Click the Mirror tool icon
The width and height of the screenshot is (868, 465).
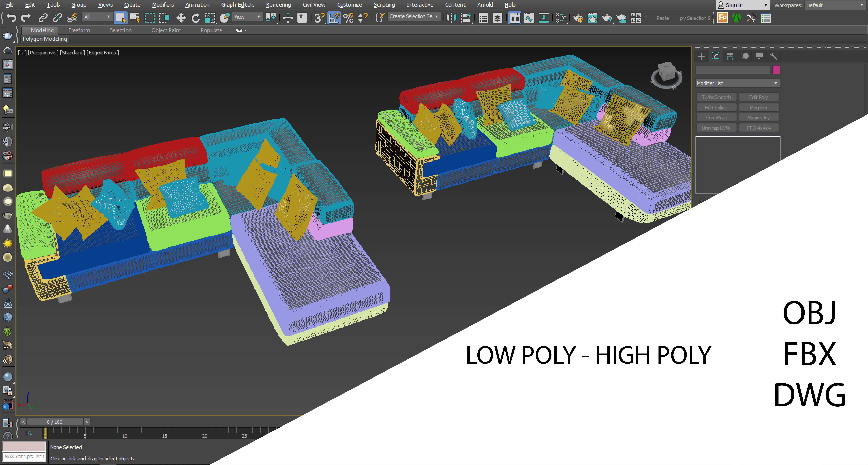pyautogui.click(x=451, y=18)
